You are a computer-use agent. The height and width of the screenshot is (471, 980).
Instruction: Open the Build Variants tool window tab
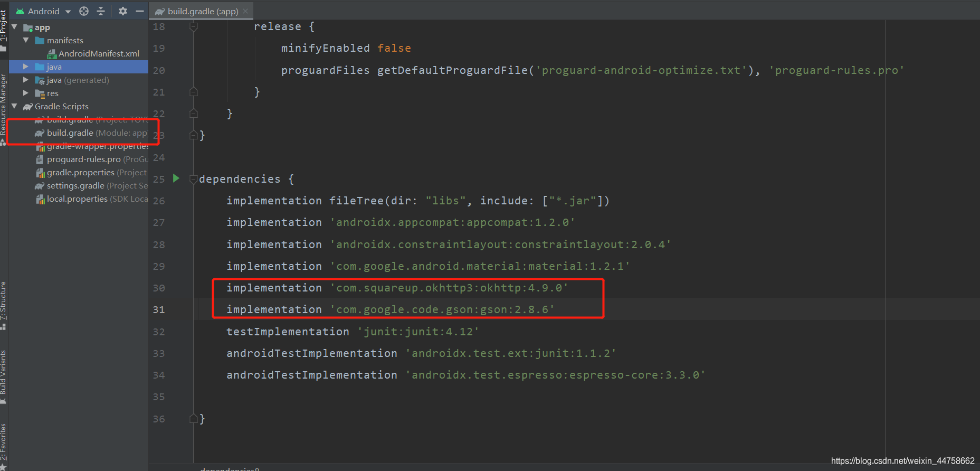4,377
